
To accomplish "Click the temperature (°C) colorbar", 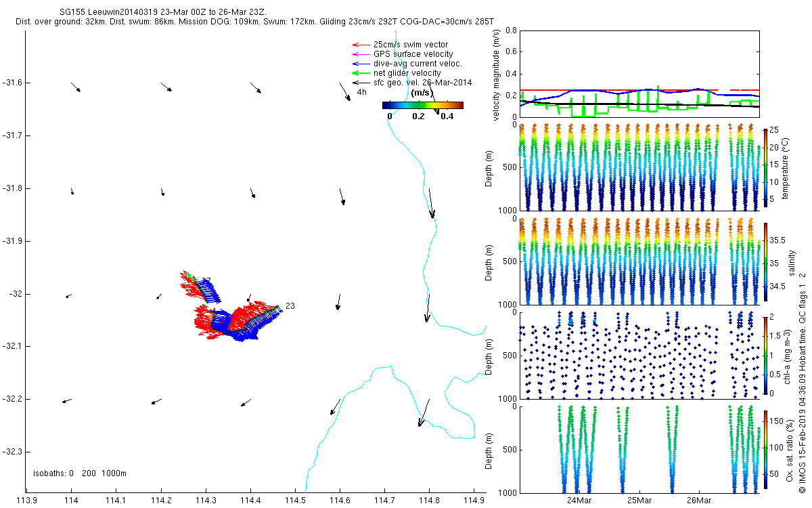I will (765, 167).
